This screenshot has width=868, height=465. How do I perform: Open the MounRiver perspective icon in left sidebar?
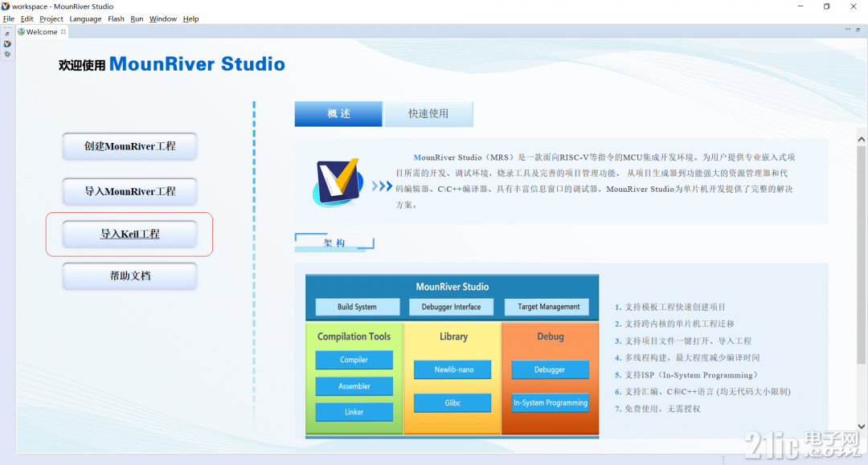pos(7,43)
